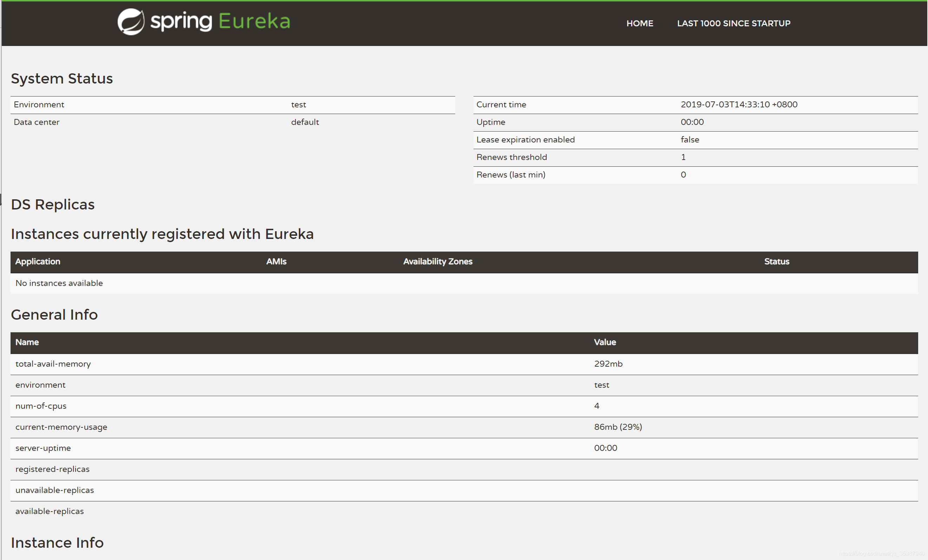Click the Spring leaf logo icon

131,22
